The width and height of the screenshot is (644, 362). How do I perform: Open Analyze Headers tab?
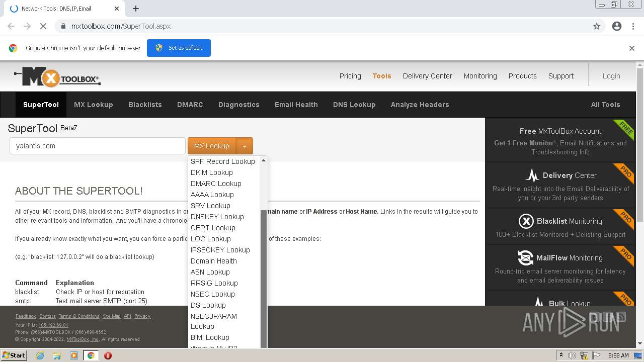[420, 105]
